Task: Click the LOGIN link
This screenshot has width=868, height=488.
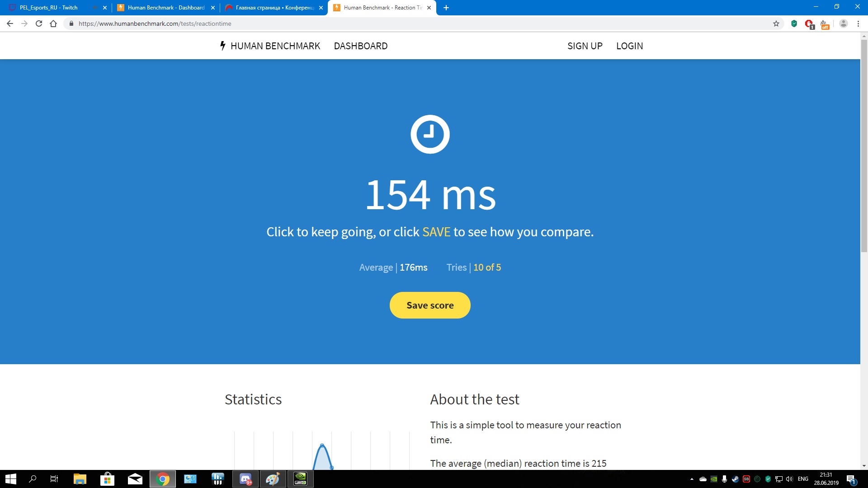Action: [629, 46]
